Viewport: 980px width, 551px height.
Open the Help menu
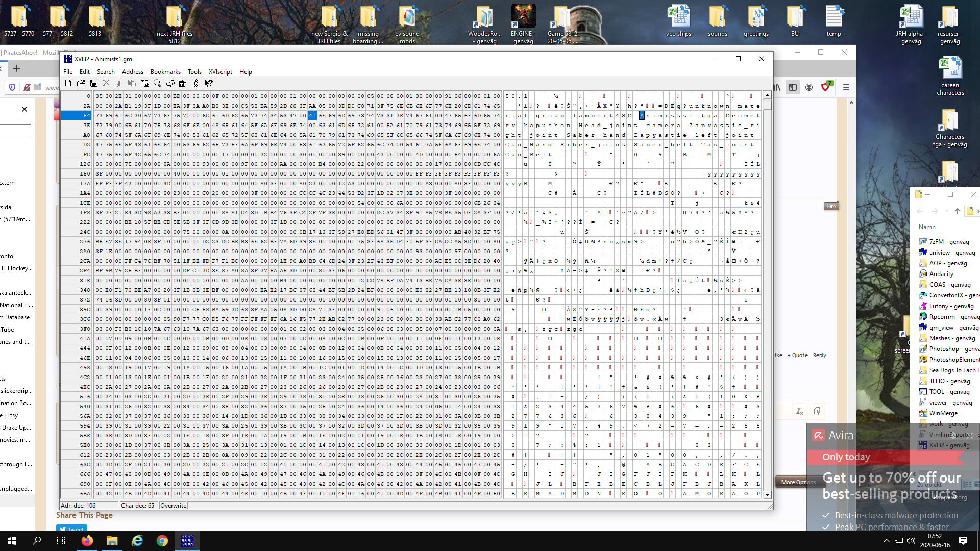click(x=246, y=72)
